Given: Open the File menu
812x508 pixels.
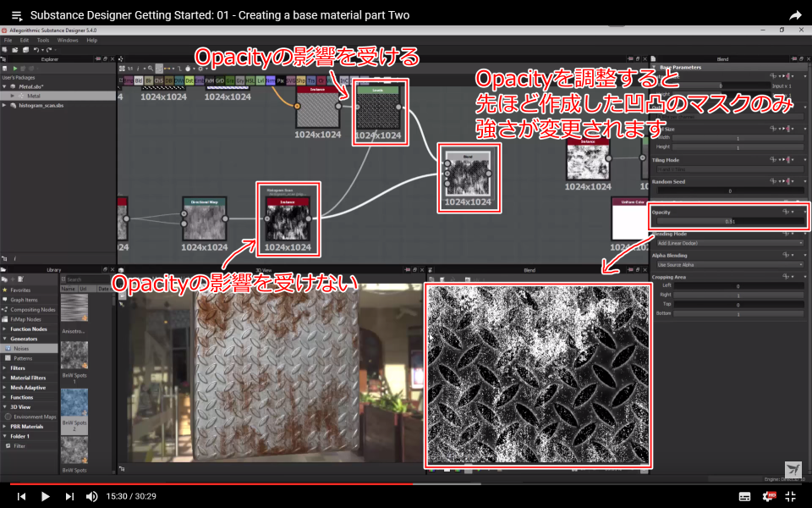Looking at the screenshot, I should pyautogui.click(x=8, y=41).
